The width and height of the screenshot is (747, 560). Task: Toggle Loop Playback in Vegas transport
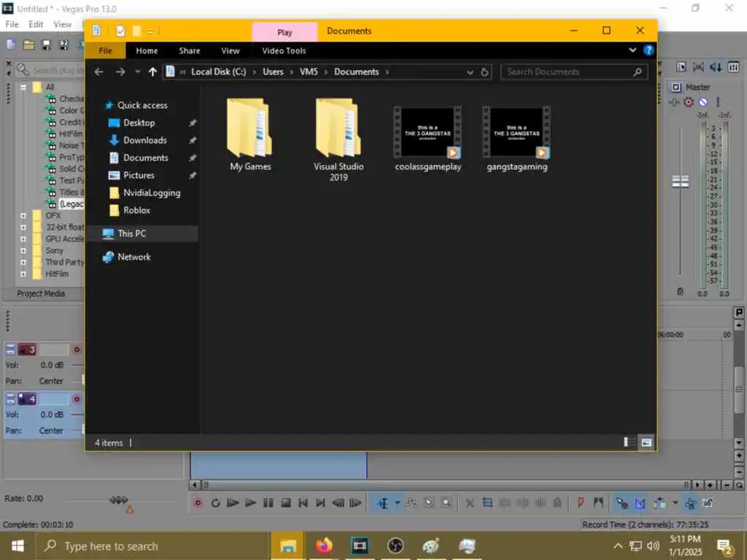[215, 503]
